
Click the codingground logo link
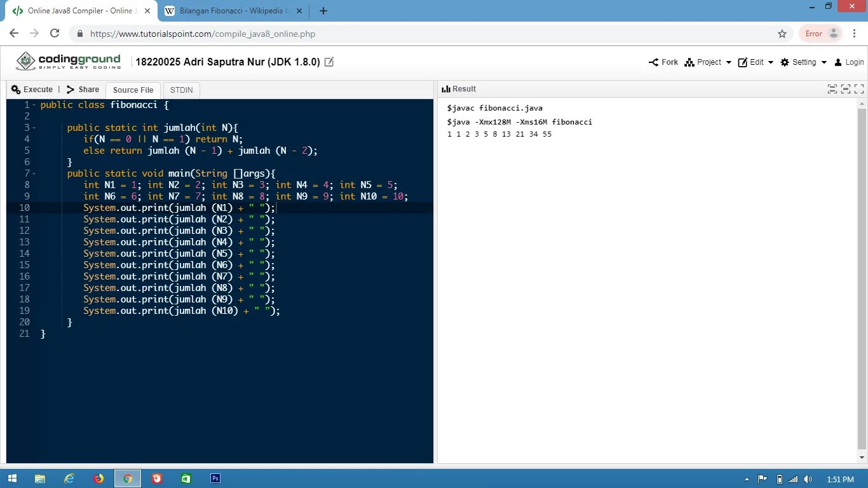pos(69,62)
